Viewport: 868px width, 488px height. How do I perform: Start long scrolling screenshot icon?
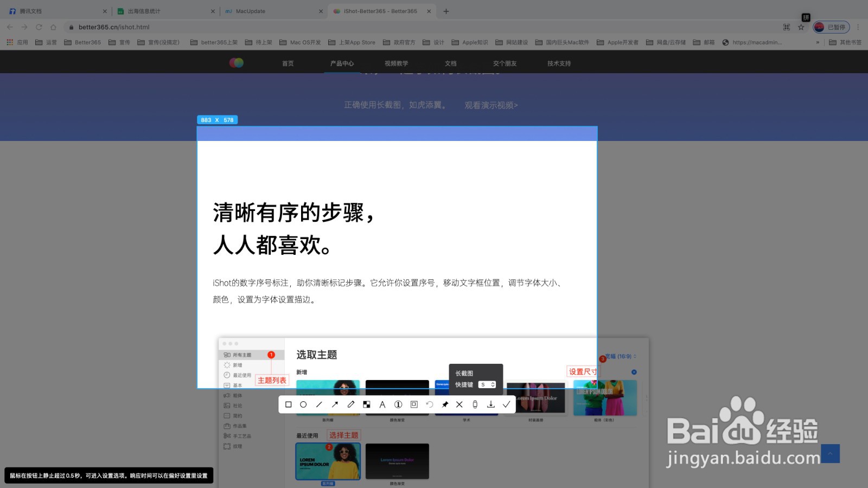click(475, 404)
